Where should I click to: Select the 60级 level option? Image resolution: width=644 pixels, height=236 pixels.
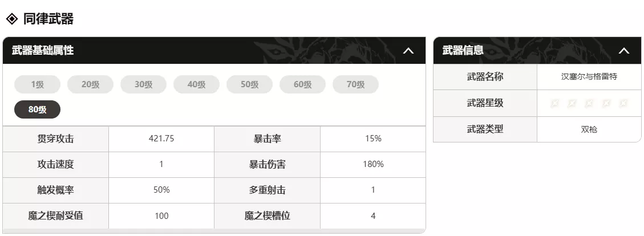(x=302, y=85)
